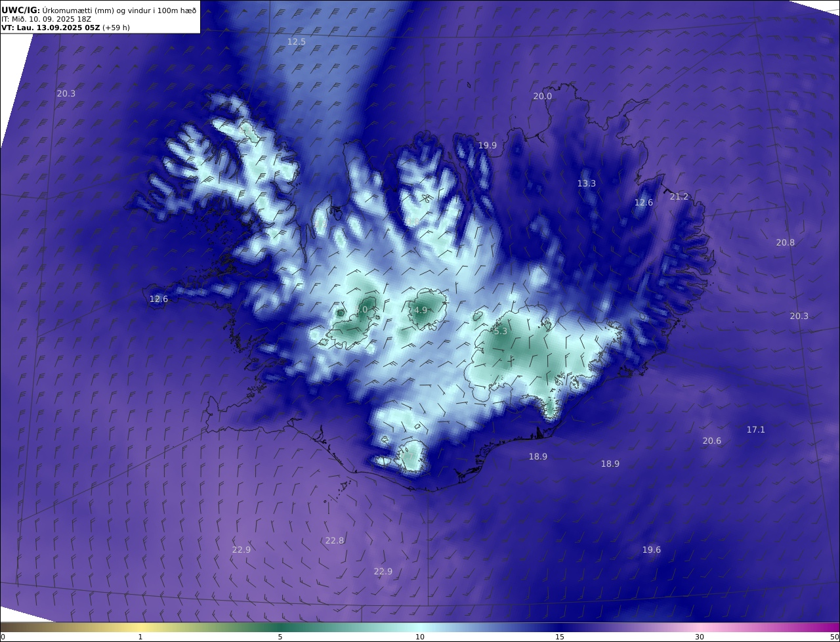
Task: Click the 20.6 value label
Action: [711, 440]
